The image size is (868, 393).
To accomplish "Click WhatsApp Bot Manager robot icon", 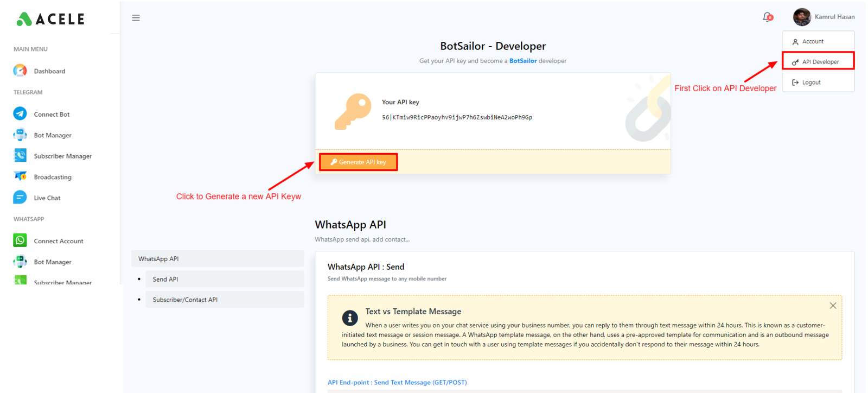I will coord(20,261).
